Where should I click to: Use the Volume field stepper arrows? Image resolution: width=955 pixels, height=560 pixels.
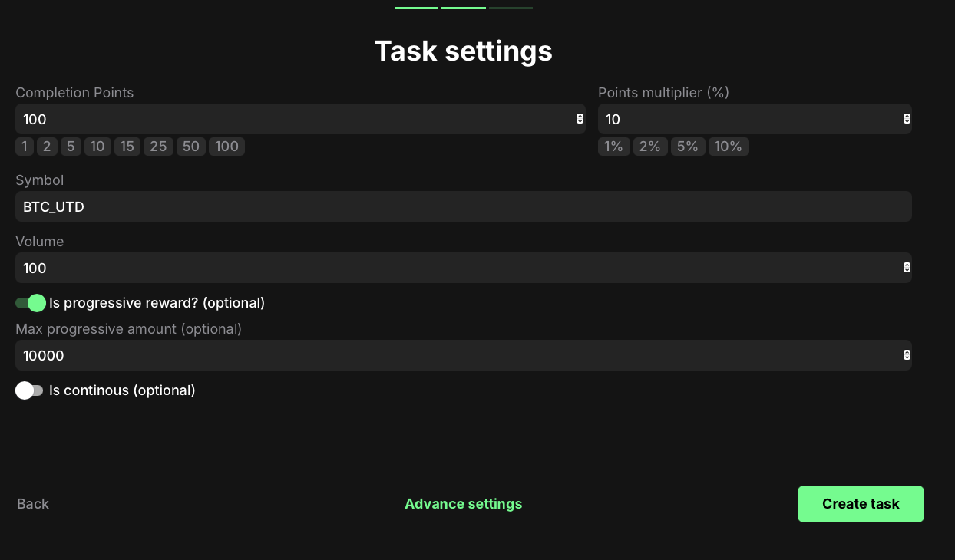pos(907,268)
